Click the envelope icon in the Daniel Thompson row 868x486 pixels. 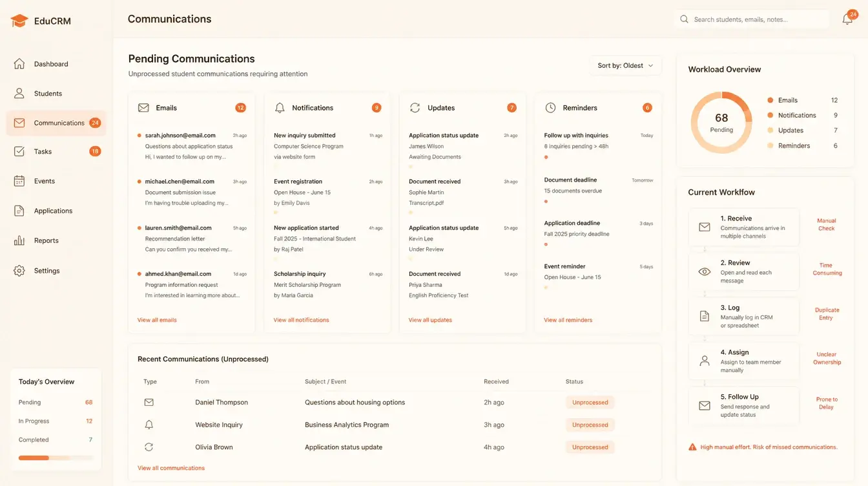(x=149, y=402)
